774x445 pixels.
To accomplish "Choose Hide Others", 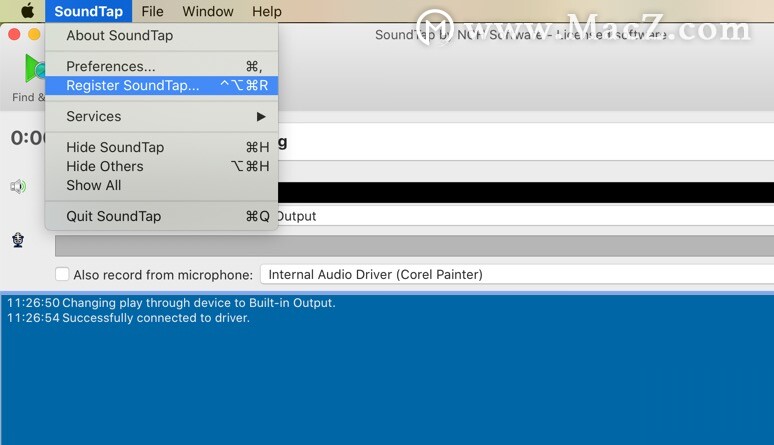I will [x=161, y=166].
